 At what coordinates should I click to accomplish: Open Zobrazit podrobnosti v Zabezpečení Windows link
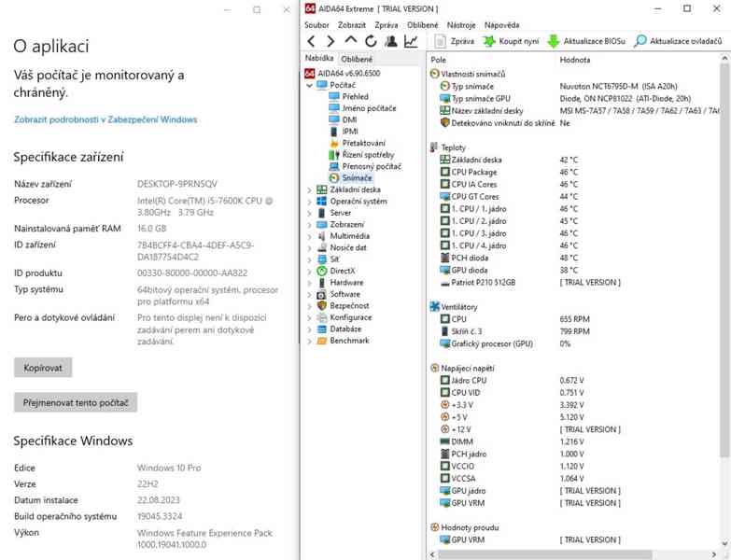105,119
